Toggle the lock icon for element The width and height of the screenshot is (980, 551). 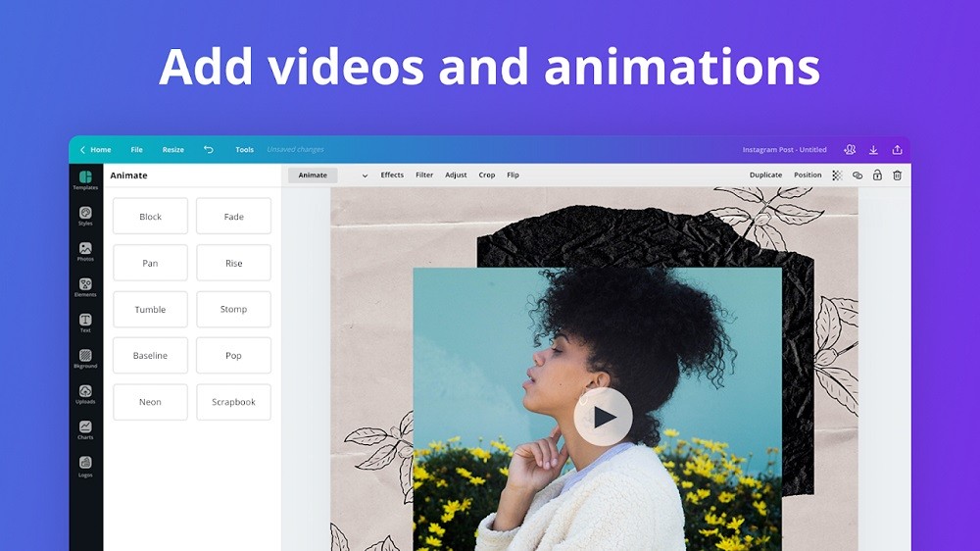(877, 175)
